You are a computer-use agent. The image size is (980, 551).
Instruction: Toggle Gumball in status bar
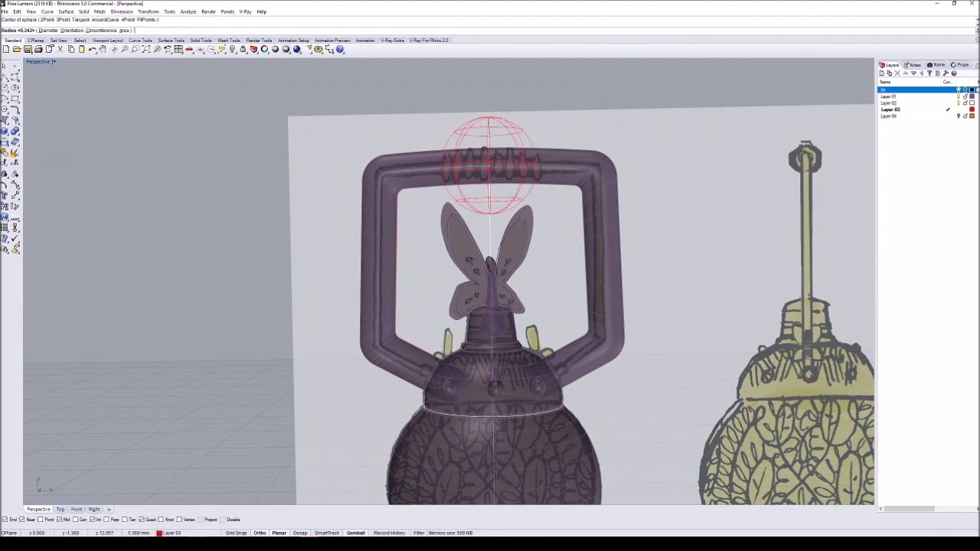tap(355, 533)
